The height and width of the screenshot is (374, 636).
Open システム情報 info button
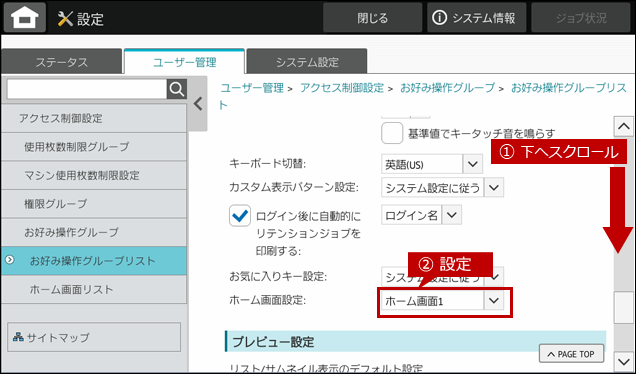(x=476, y=18)
